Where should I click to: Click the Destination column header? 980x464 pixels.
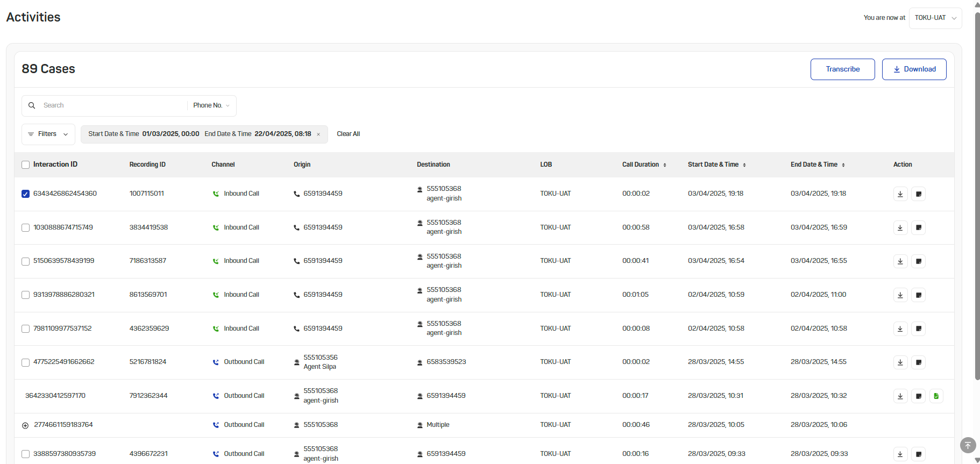434,165
